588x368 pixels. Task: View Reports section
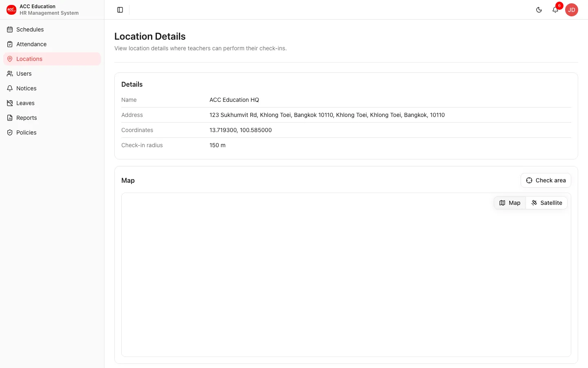52,118
